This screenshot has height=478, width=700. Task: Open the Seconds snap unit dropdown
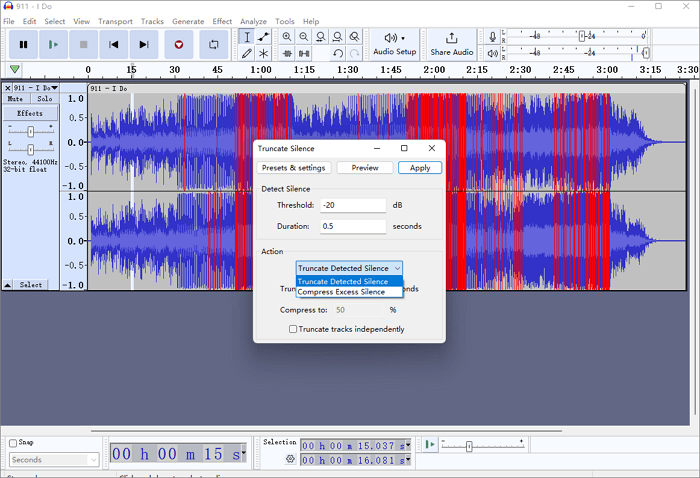[54, 460]
